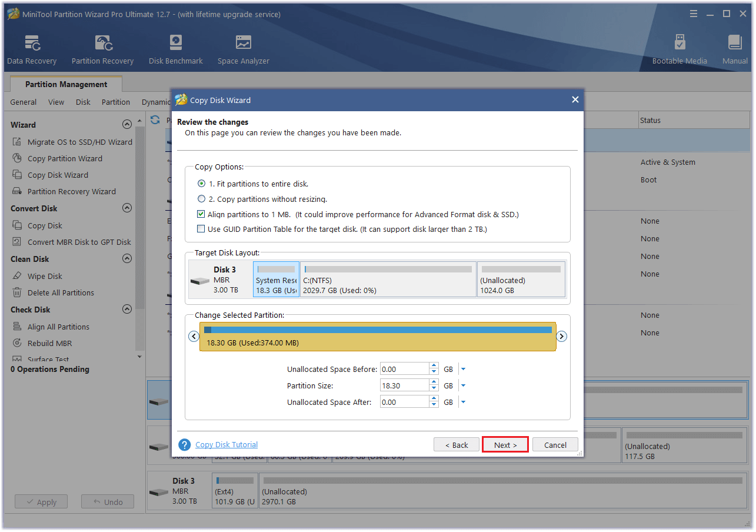Collapse the Check Disk section
The width and height of the screenshot is (756, 532).
126,310
